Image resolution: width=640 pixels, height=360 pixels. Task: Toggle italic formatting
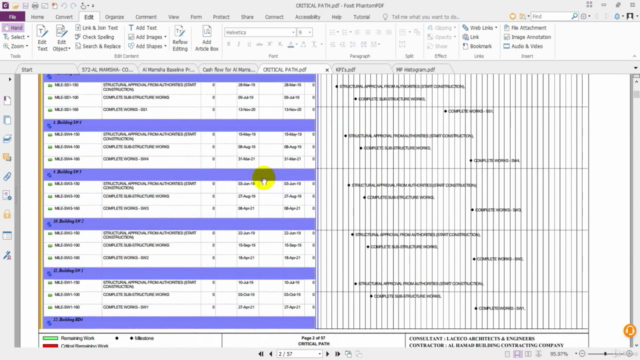(x=239, y=44)
